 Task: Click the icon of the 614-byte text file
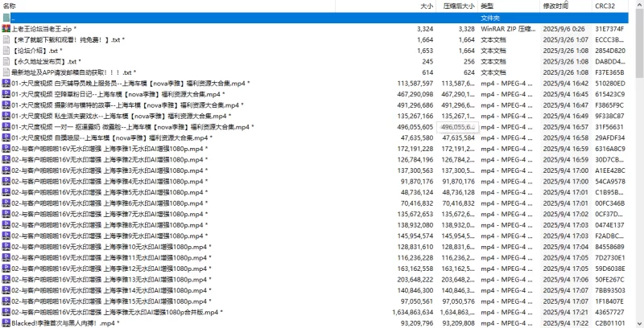(x=6, y=72)
